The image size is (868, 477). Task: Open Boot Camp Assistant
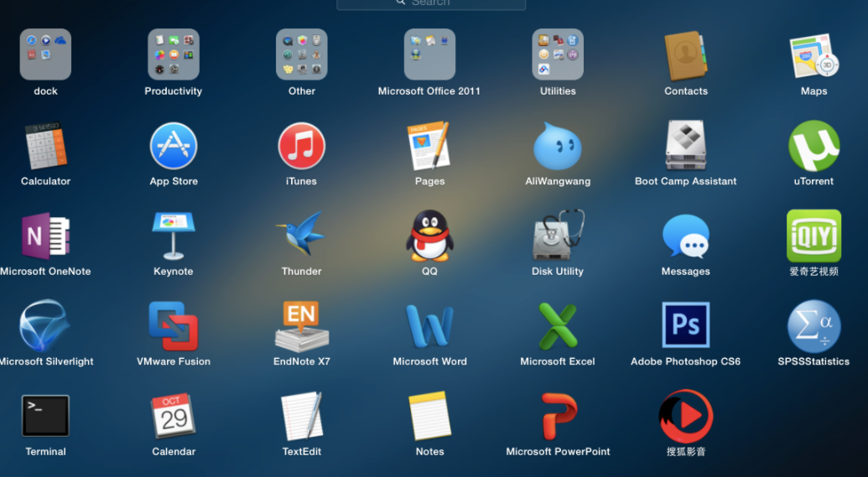[x=685, y=147]
